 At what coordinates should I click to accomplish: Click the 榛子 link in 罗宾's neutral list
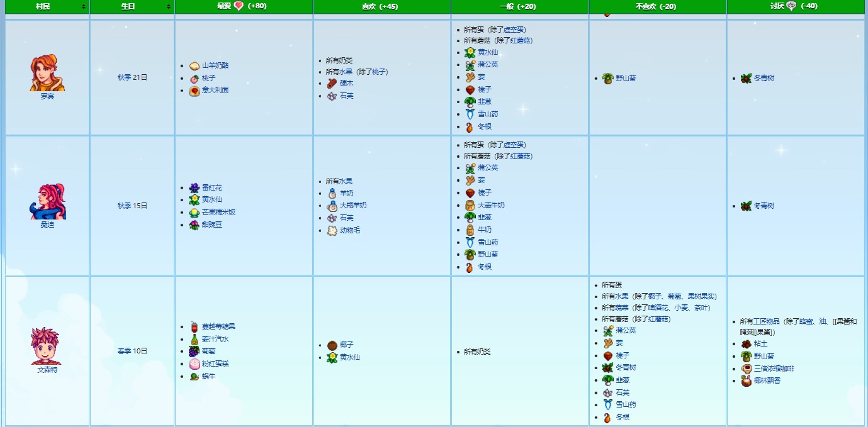pos(485,90)
